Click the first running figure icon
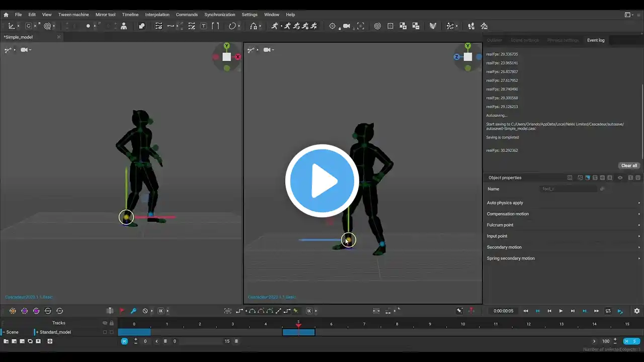This screenshot has width=644, height=362. 275,26
